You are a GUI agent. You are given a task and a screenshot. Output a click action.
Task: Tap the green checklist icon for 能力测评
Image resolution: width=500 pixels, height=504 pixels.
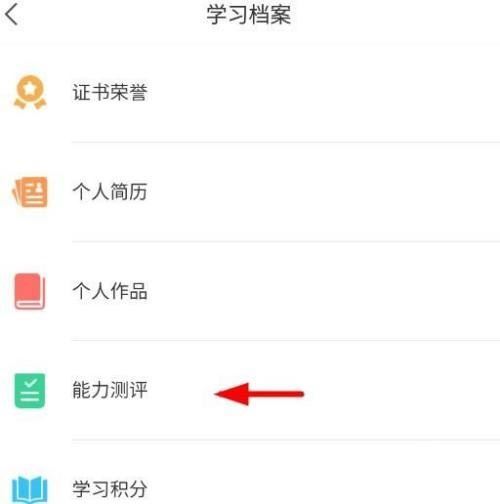point(30,391)
